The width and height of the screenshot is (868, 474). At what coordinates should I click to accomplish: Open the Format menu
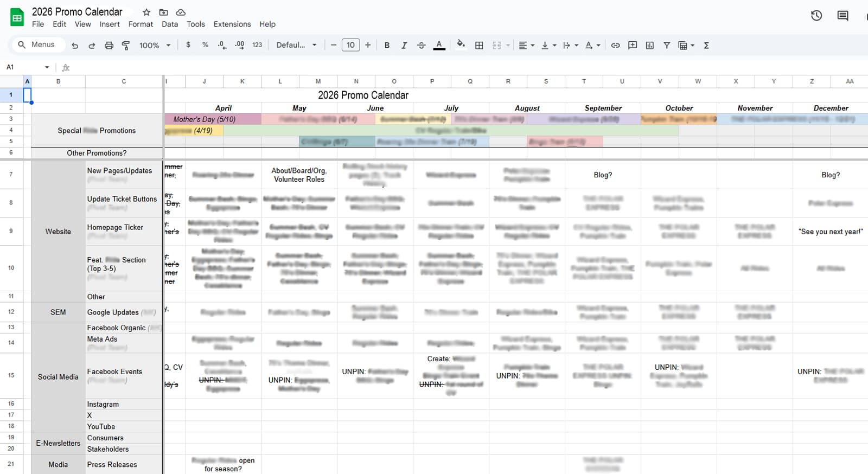tap(141, 24)
